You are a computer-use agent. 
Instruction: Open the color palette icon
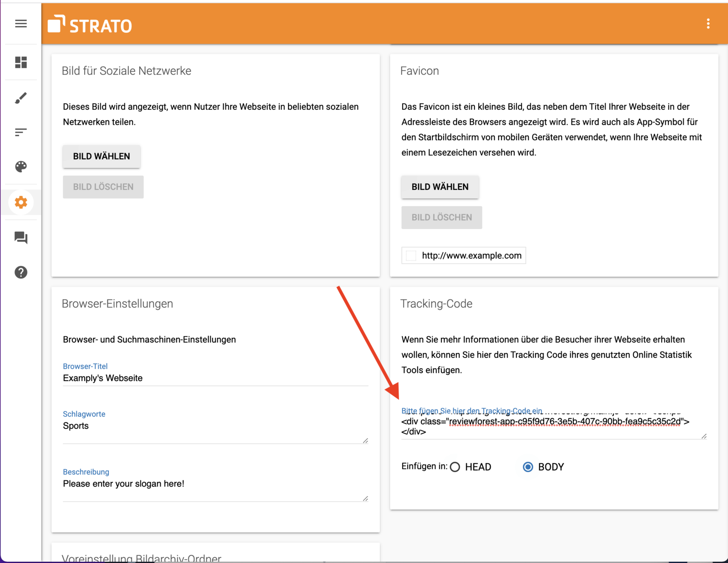(21, 167)
